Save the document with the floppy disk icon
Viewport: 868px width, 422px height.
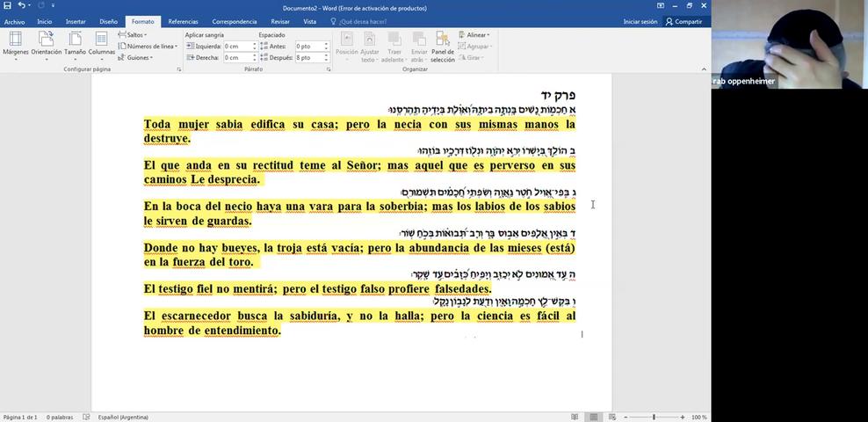tap(7, 5)
